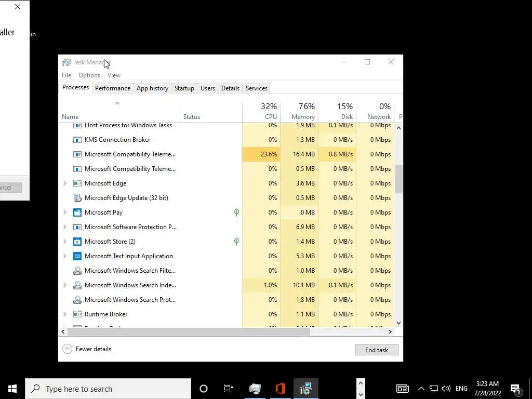Click the horizontal scrollbar right arrow

coord(390,332)
